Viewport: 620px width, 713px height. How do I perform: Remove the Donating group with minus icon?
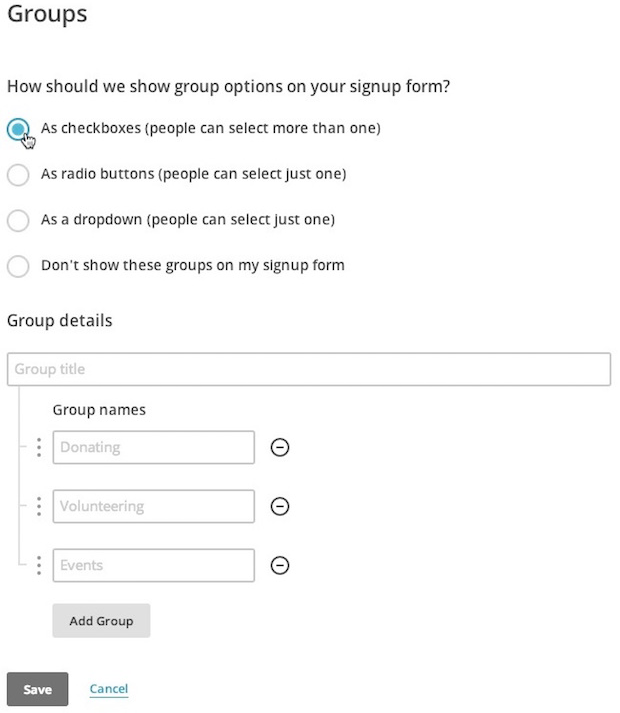(280, 447)
